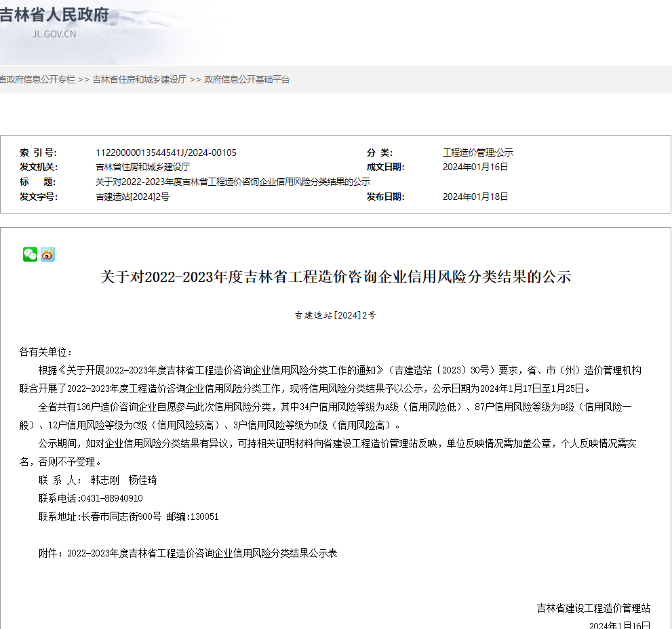
Task: Select index number 11220000013544541J/2024-00105
Action: (166, 153)
